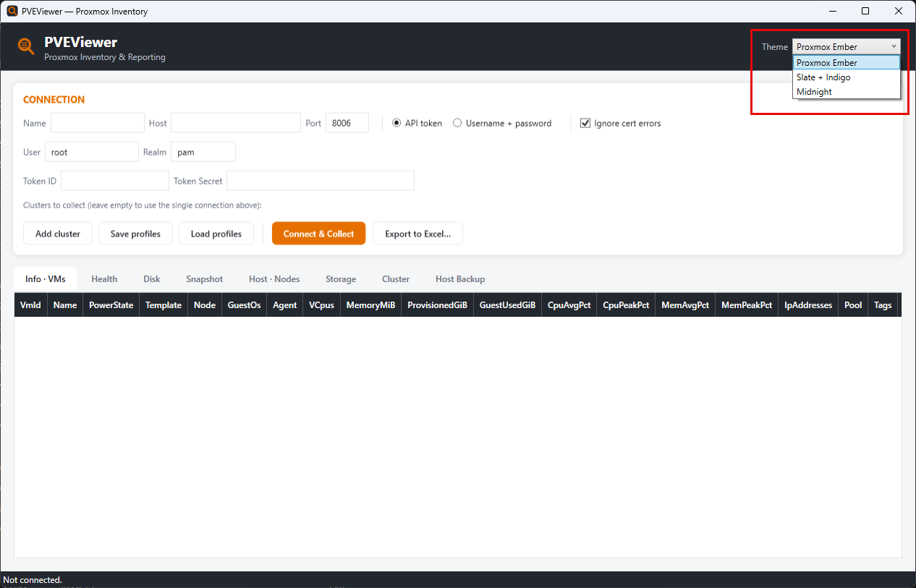Open the Disk tab

point(152,279)
